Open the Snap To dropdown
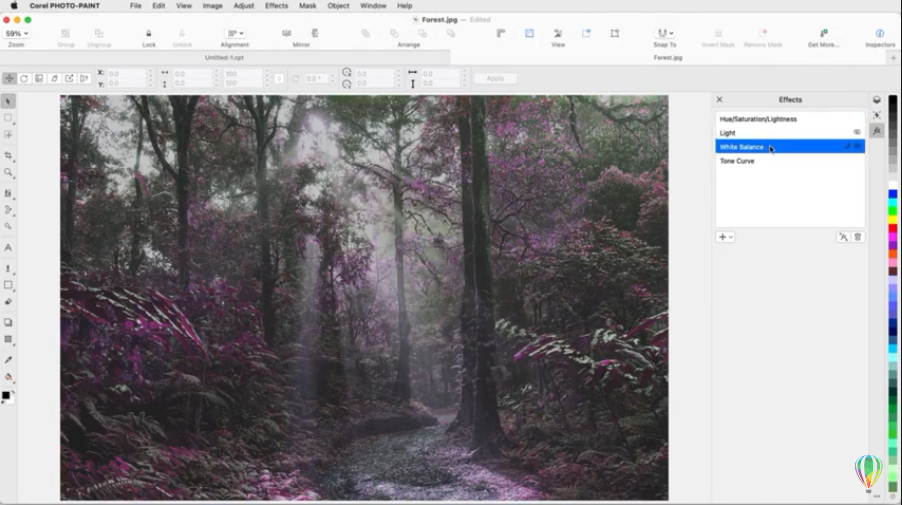This screenshot has width=902, height=505. tap(665, 33)
